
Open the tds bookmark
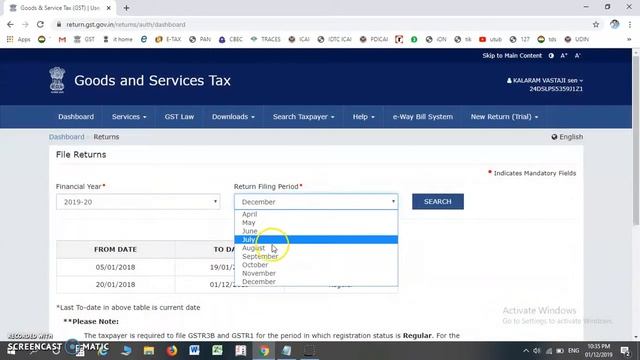coord(547,39)
